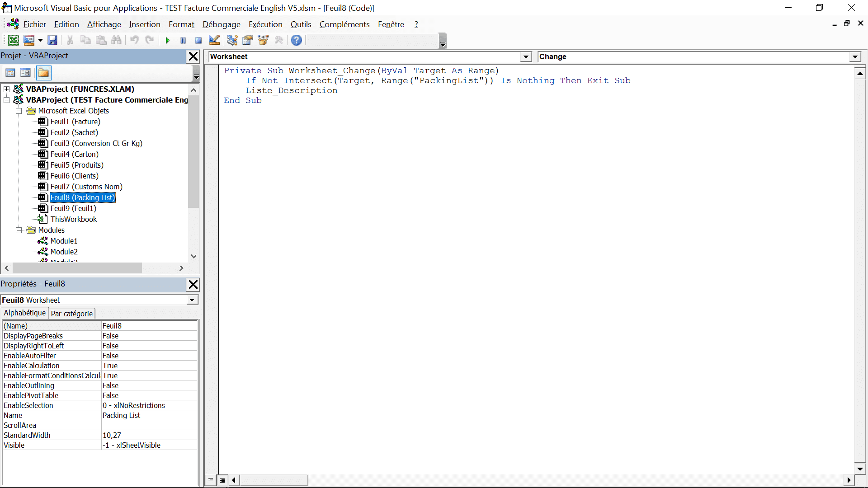
Task: Toggle Design Mode icon
Action: (214, 40)
